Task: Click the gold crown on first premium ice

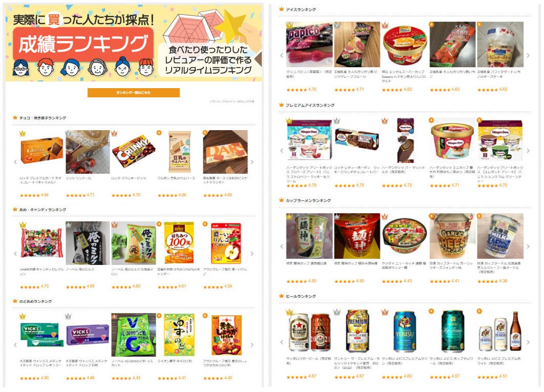Action: tap(289, 121)
